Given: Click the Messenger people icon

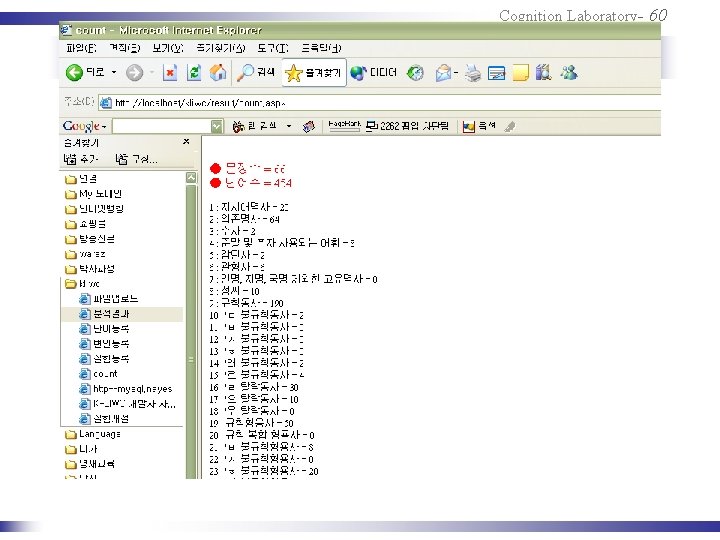Looking at the screenshot, I should 568,73.
